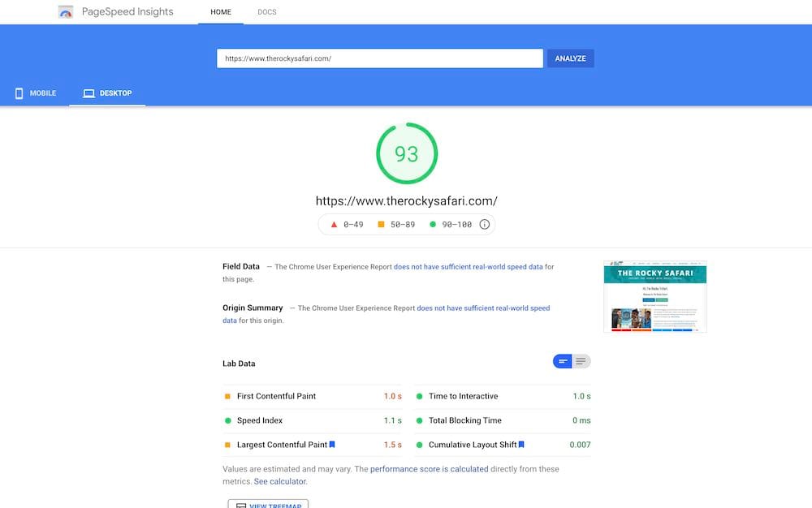This screenshot has width=812, height=508.
Task: Click the Total Blocking Time green status dot
Action: coord(420,420)
